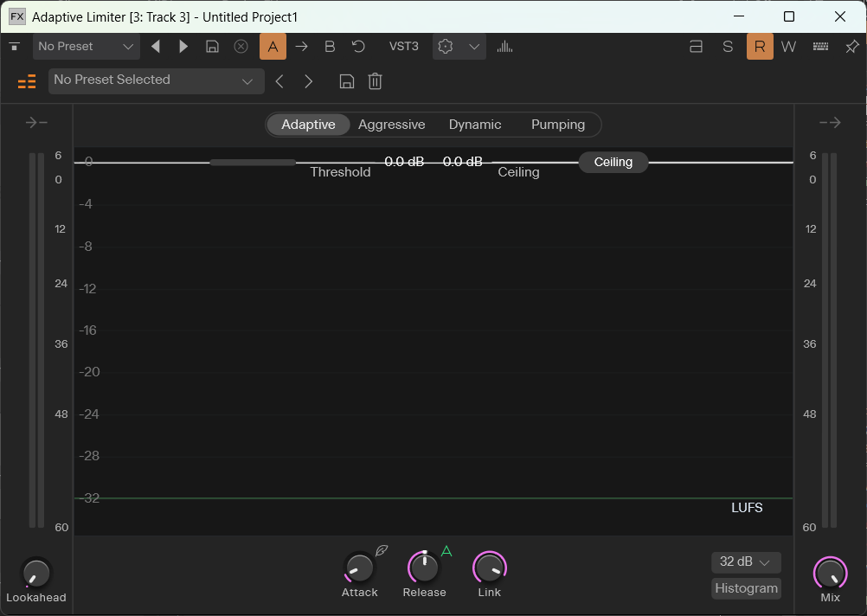Load previous program with left triangle
This screenshot has height=616, width=867.
pos(156,47)
